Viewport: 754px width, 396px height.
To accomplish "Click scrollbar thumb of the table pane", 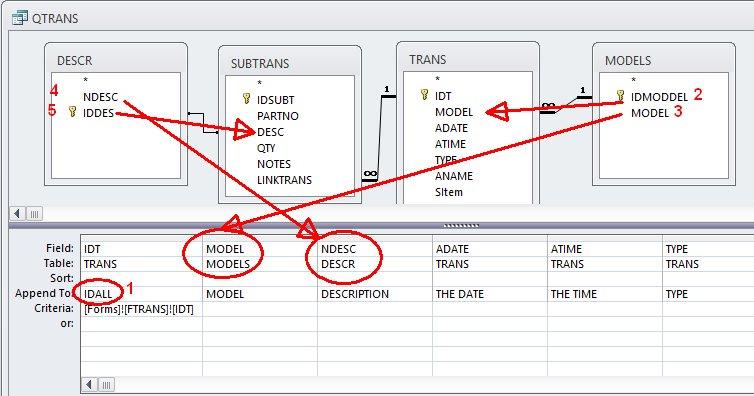I will pos(34,213).
